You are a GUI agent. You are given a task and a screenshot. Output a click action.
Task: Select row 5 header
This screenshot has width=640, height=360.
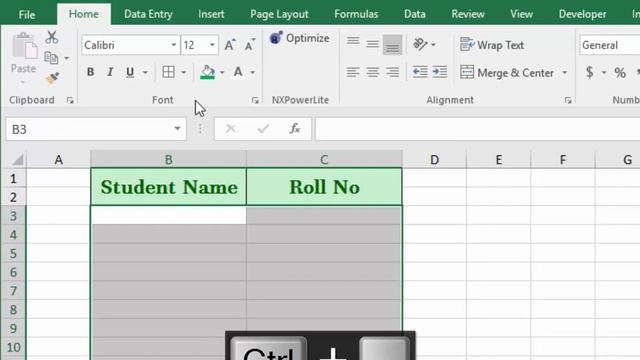(x=13, y=253)
